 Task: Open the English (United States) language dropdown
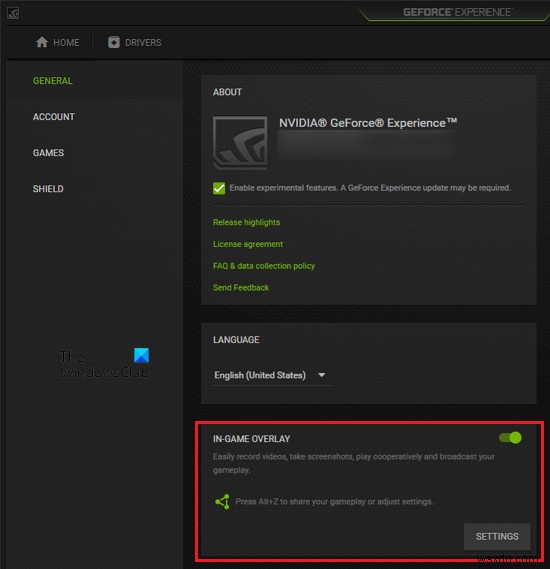[271, 375]
